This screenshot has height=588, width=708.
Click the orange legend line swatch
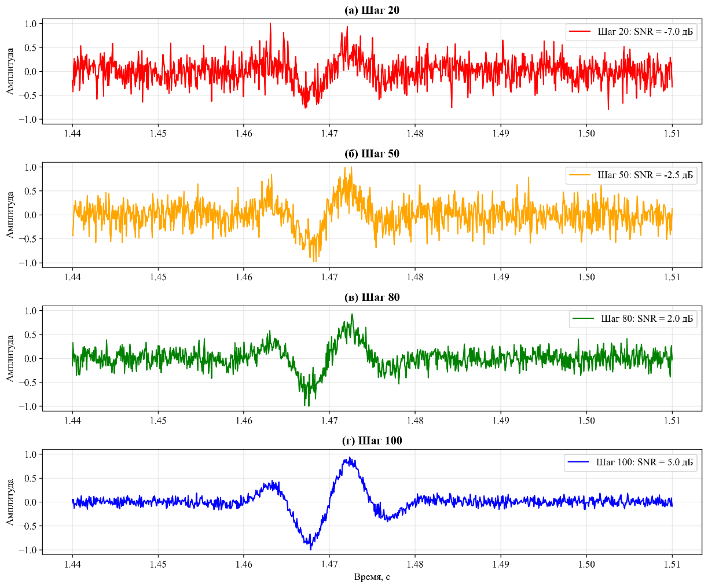coord(581,175)
